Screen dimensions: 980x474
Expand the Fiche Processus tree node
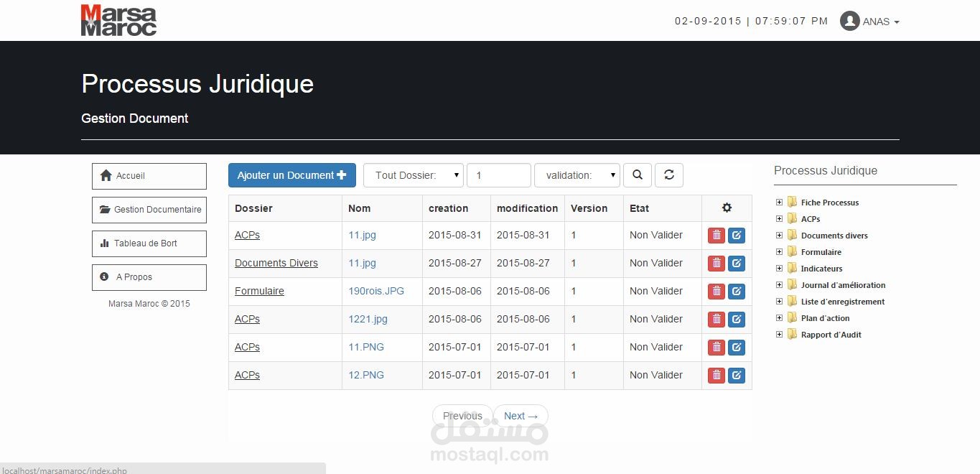pyautogui.click(x=779, y=203)
